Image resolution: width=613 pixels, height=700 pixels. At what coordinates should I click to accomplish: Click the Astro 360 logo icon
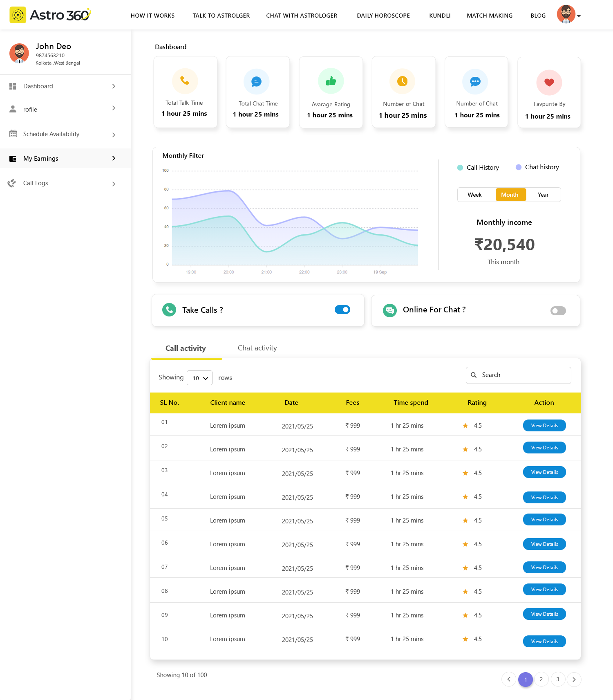[18, 15]
